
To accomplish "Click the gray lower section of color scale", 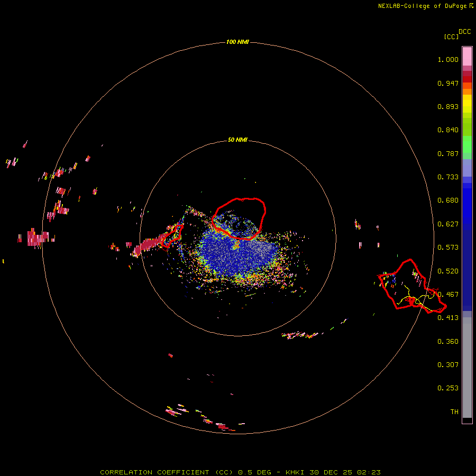I will click(x=467, y=368).
